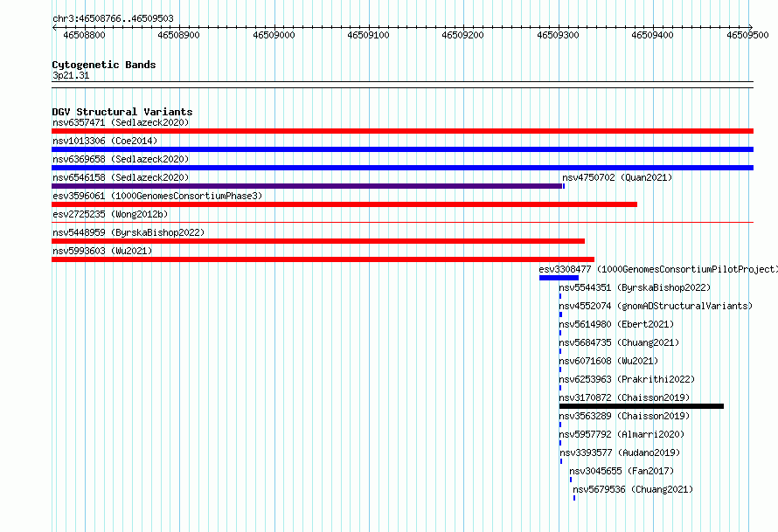
Task: Select the red nsv5448959 variant bar
Action: click(318, 241)
